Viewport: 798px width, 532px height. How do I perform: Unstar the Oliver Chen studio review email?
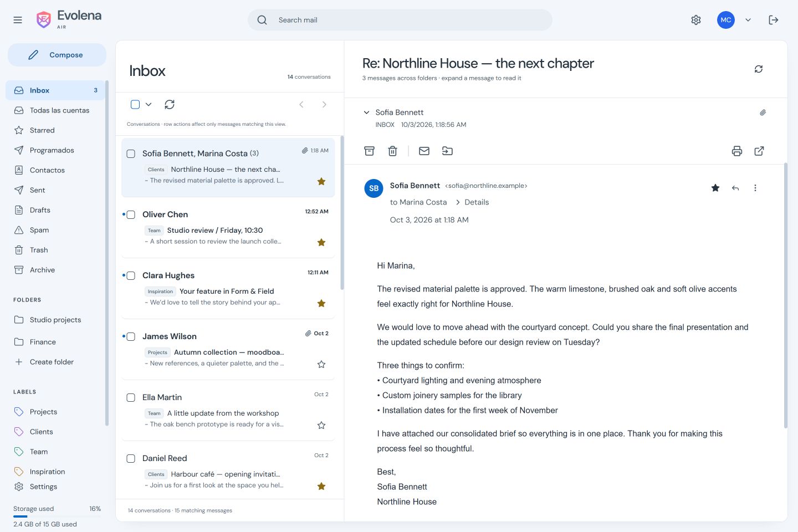click(321, 242)
